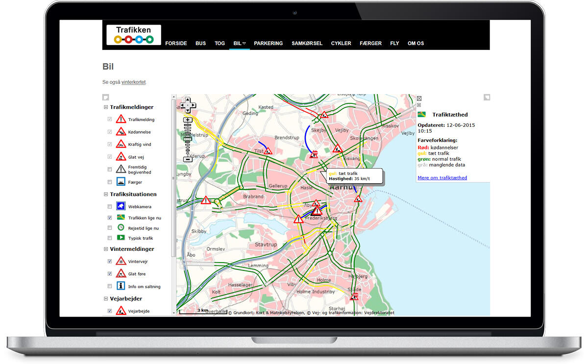Collapse the Vintermeldinger section
Viewport: 588px width, 364px height.
105,249
